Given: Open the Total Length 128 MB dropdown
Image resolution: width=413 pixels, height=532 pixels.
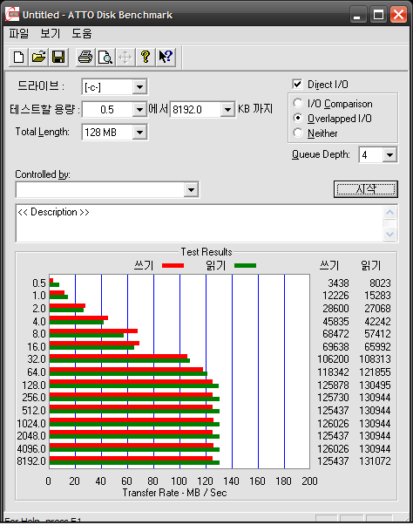Looking at the screenshot, I should tap(139, 132).
